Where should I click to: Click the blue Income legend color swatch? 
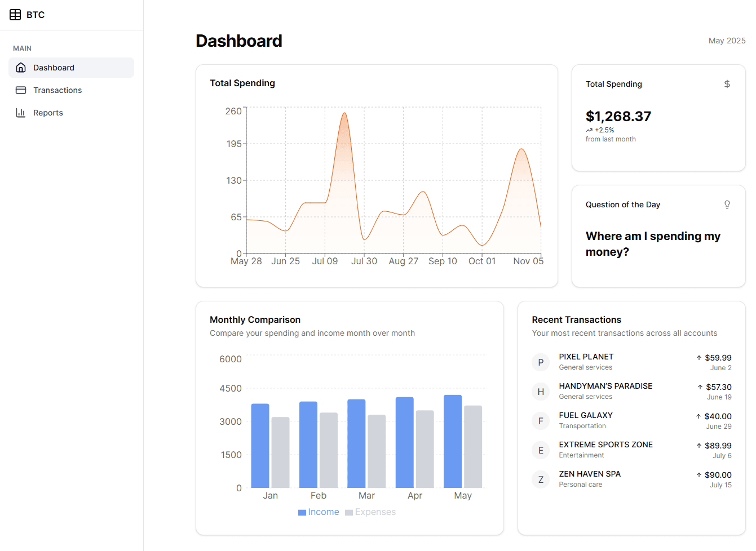coord(302,512)
